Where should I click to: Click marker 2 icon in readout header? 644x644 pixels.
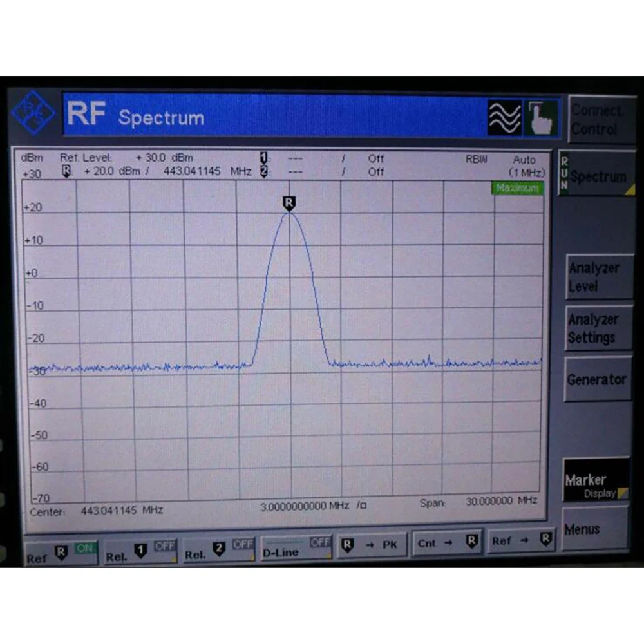(x=264, y=171)
